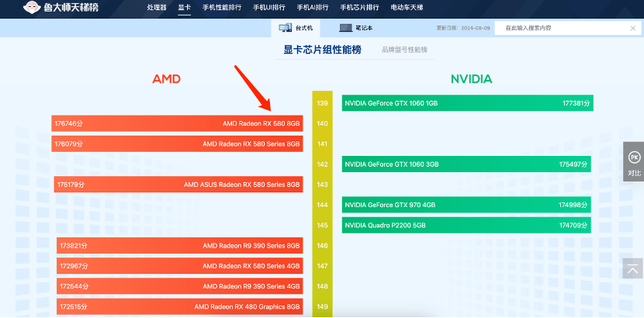Click NVIDIA Quadro P2200 5GB entry
The image size is (644, 318).
467,225
